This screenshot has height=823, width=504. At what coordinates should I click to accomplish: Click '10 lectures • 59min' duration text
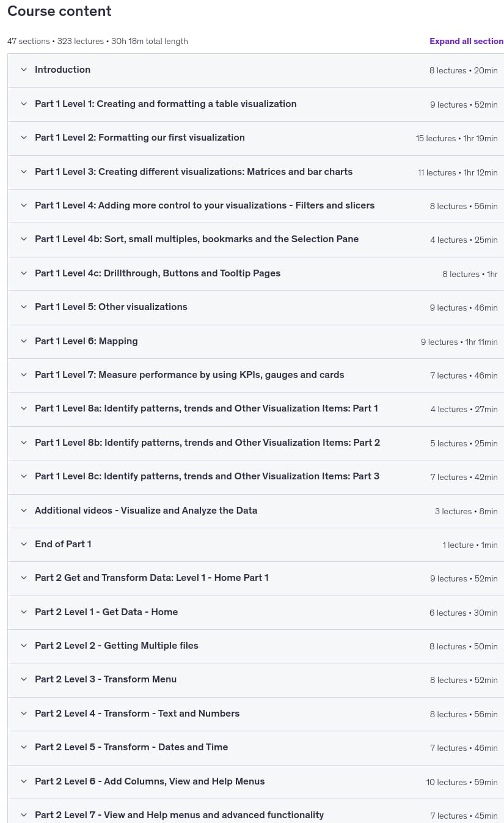tap(462, 782)
